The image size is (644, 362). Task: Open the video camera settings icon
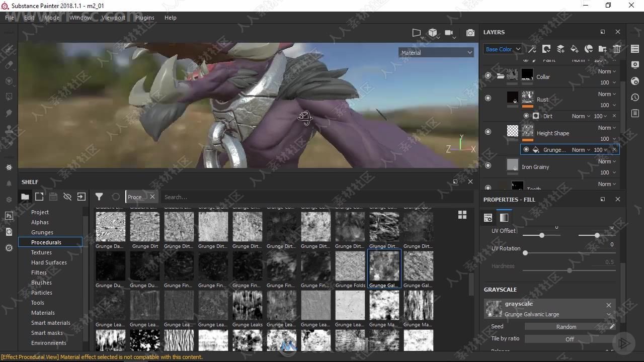[x=449, y=33]
